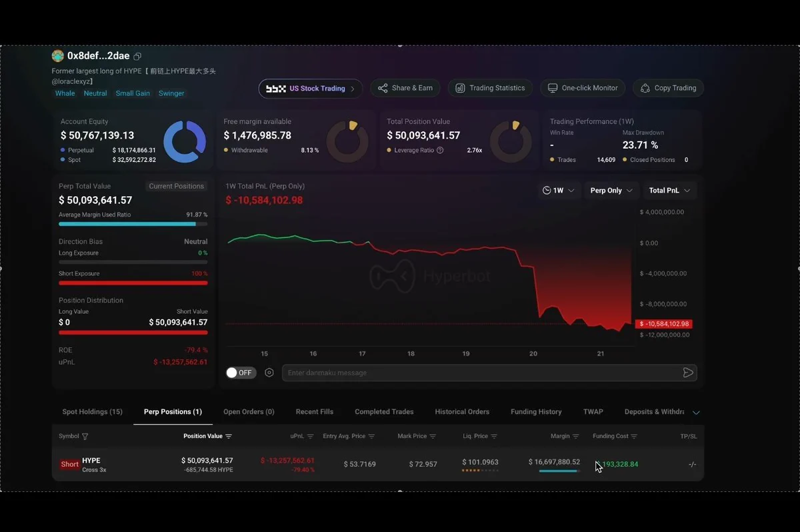The height and width of the screenshot is (532, 800).
Task: Filter by Symbol funnel icon
Action: (x=85, y=437)
